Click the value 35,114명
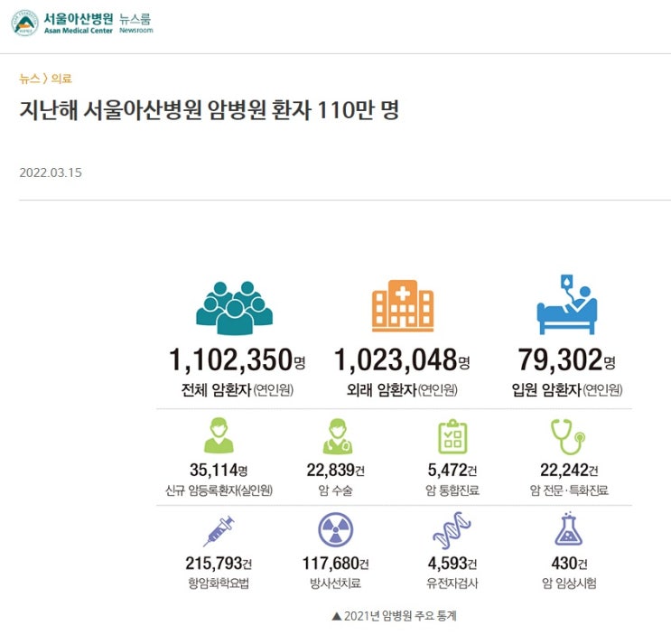 click(x=219, y=471)
